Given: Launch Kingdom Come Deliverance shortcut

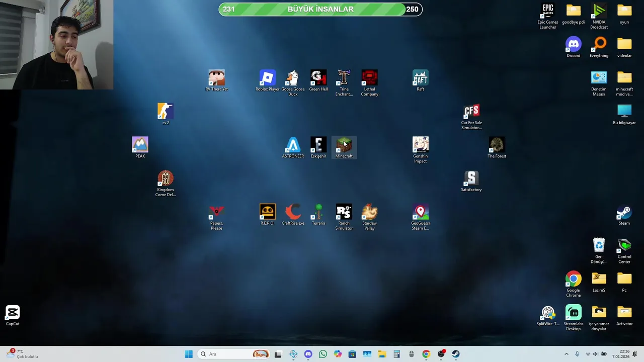Looking at the screenshot, I should pyautogui.click(x=166, y=184).
